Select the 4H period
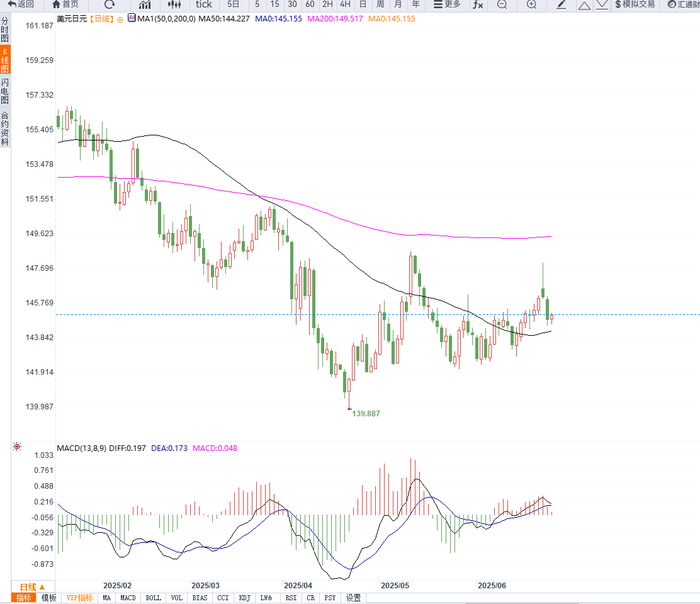Screen dimensions: 700x604 tap(345, 4)
